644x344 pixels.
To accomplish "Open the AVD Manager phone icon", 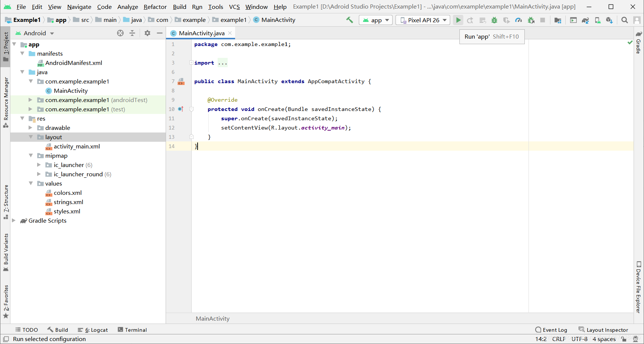I will pos(598,20).
